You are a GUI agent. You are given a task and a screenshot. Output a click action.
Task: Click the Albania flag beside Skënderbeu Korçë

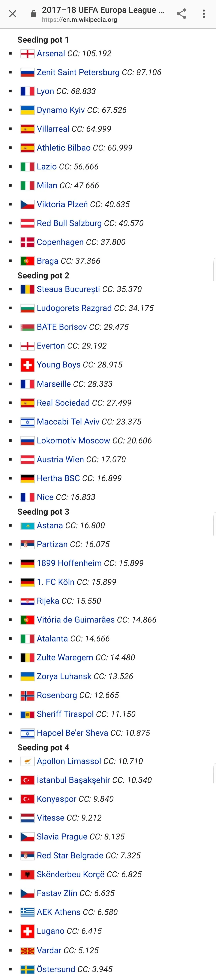tap(27, 875)
